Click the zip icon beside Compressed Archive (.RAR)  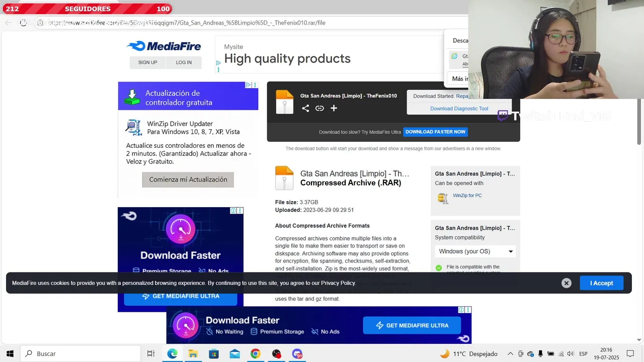[x=284, y=178]
